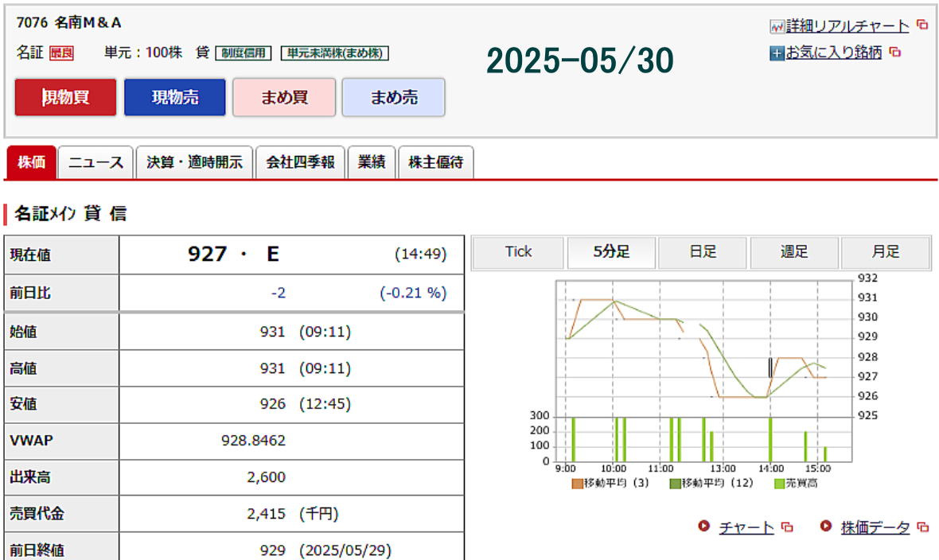Select the 5分足 chart period

(611, 252)
